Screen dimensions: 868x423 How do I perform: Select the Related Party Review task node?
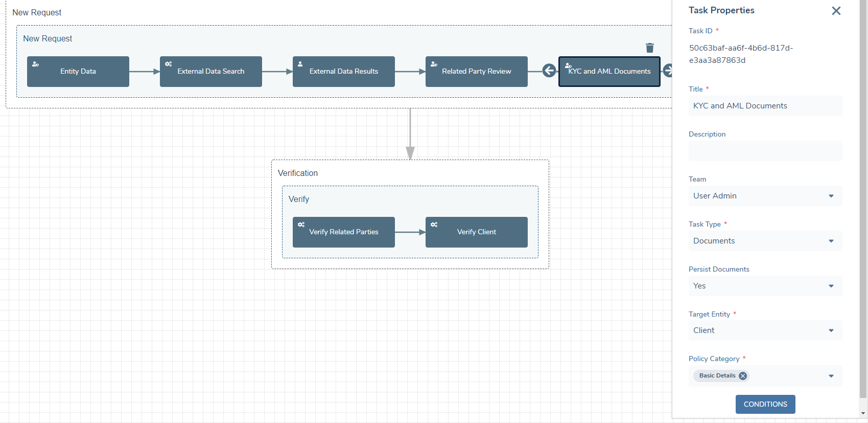coord(476,72)
